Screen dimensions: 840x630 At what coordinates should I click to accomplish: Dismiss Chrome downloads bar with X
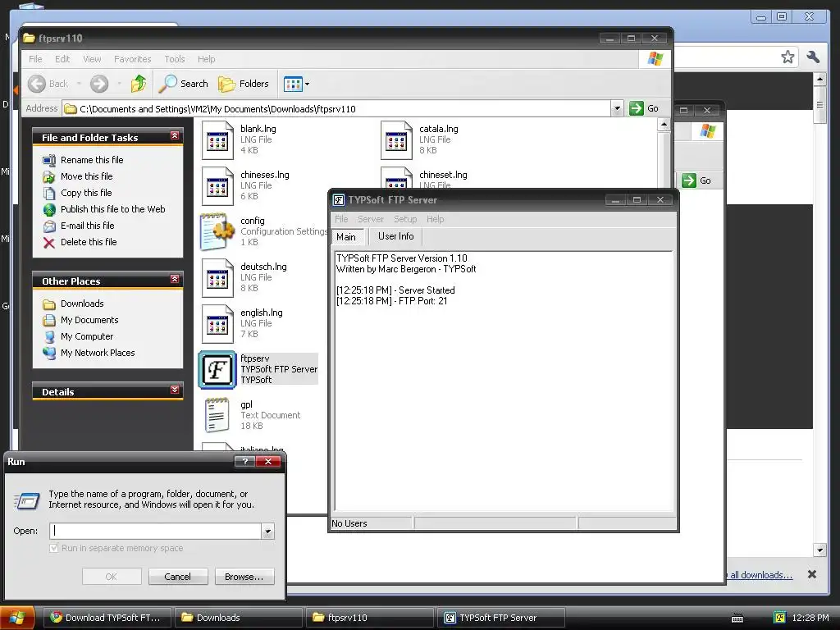[812, 574]
